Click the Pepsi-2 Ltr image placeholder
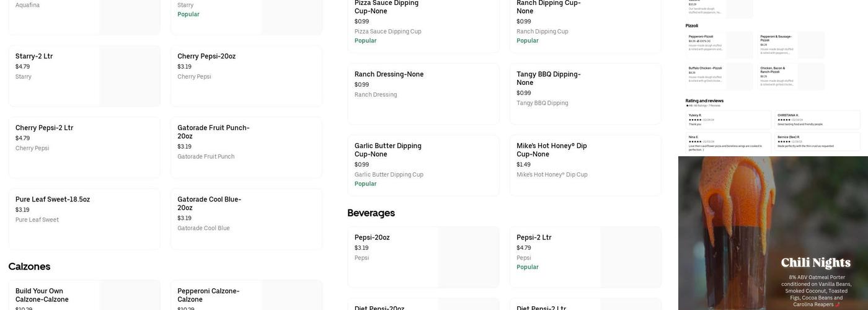 coord(631,257)
